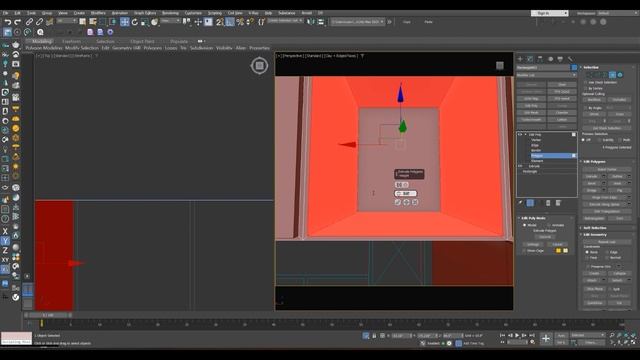This screenshot has width=640, height=360.
Task: Click the Slice Plane button
Action: click(595, 289)
